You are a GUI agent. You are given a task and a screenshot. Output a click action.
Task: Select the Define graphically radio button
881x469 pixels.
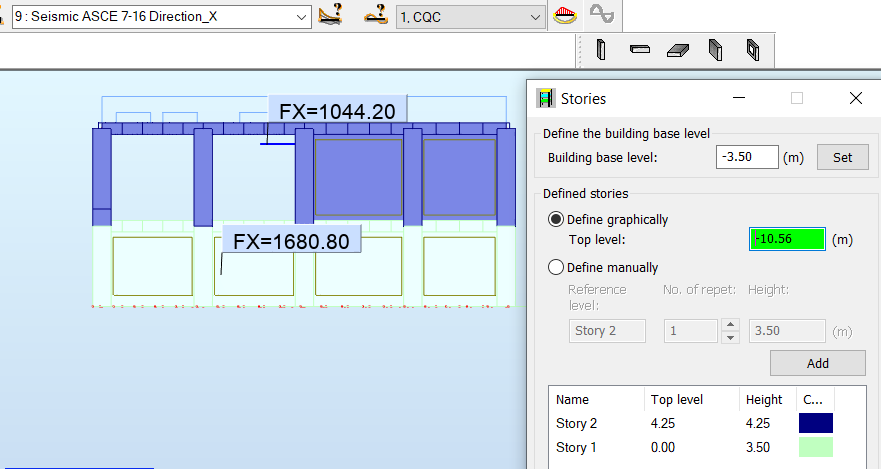click(556, 219)
